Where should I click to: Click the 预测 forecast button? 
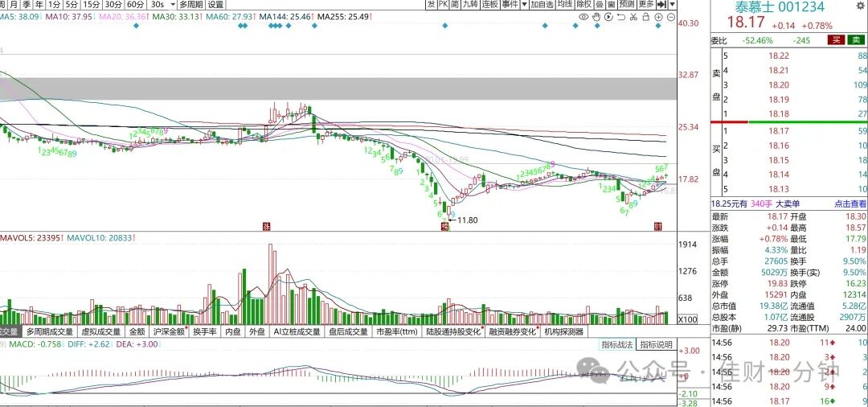click(x=627, y=5)
